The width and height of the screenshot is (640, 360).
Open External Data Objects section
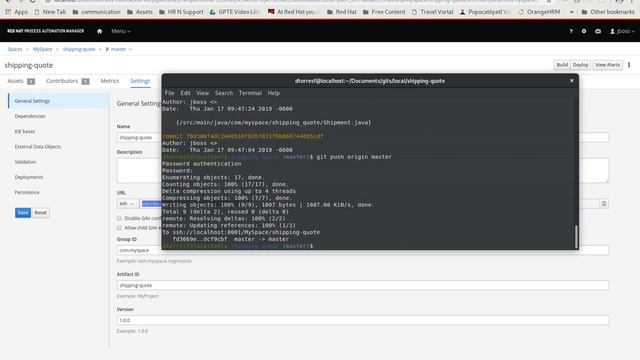[38, 147]
